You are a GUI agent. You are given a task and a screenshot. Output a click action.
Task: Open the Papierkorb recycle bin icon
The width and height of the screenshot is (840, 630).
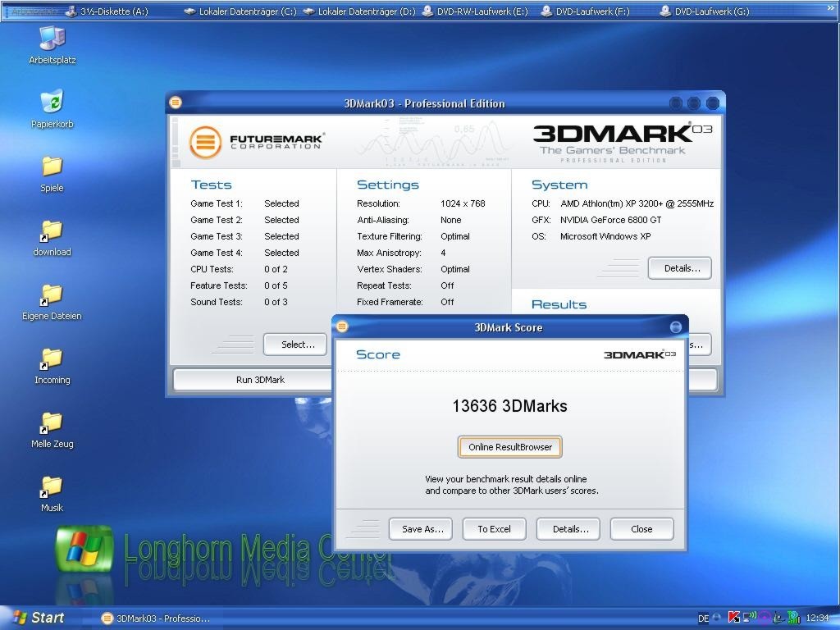(x=52, y=109)
